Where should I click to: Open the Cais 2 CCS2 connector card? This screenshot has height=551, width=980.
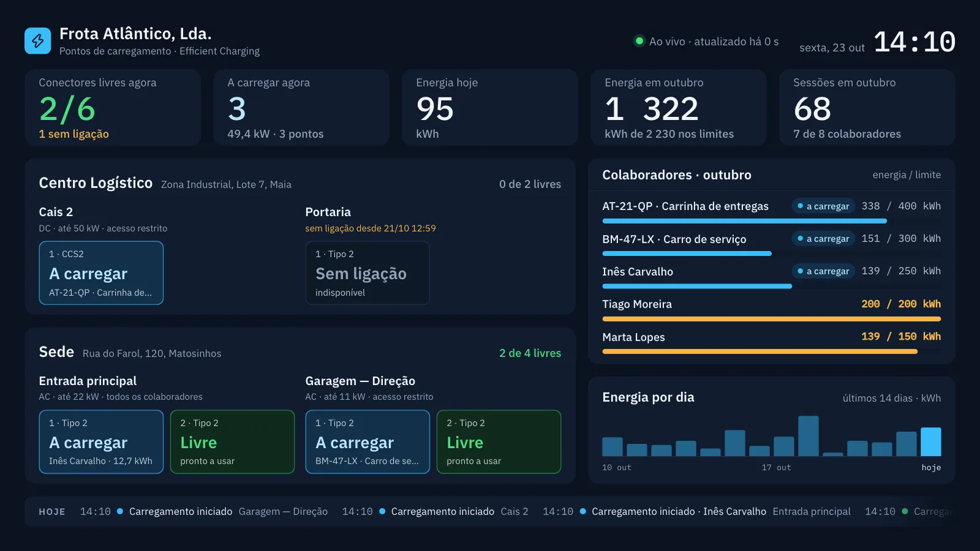click(101, 273)
